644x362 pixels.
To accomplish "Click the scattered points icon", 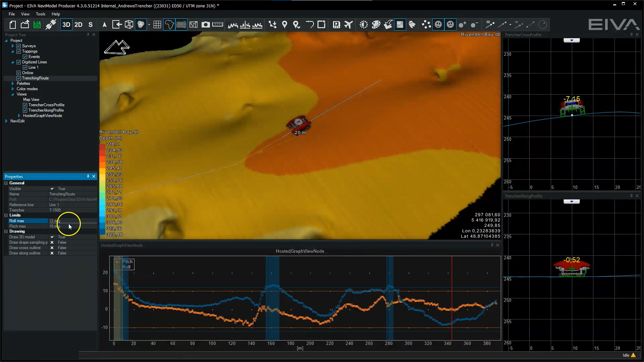I will pyautogui.click(x=426, y=24).
